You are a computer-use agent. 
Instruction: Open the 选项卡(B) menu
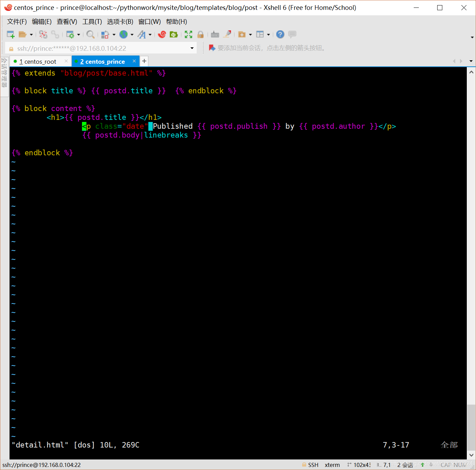click(x=120, y=22)
